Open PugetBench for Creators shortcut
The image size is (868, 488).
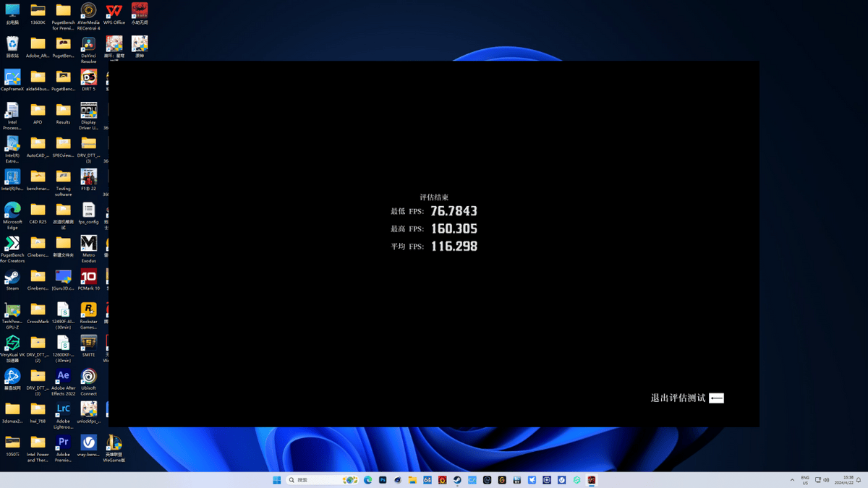(12, 249)
